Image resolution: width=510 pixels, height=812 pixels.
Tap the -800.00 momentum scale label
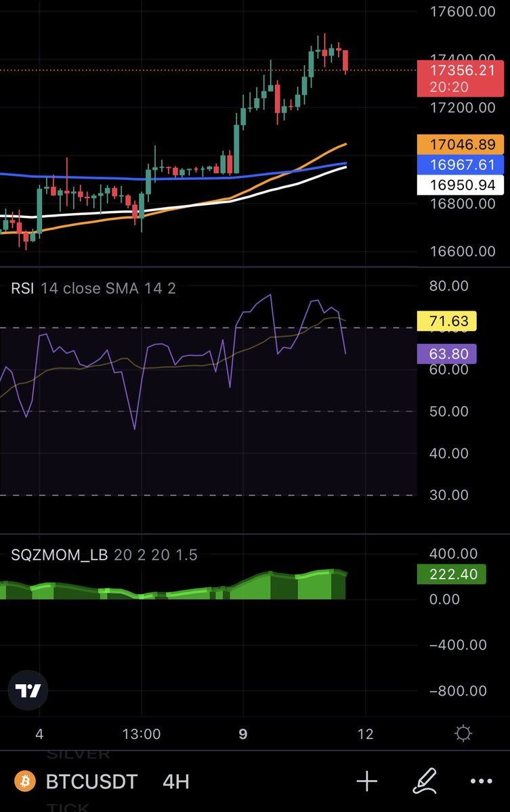click(x=458, y=691)
